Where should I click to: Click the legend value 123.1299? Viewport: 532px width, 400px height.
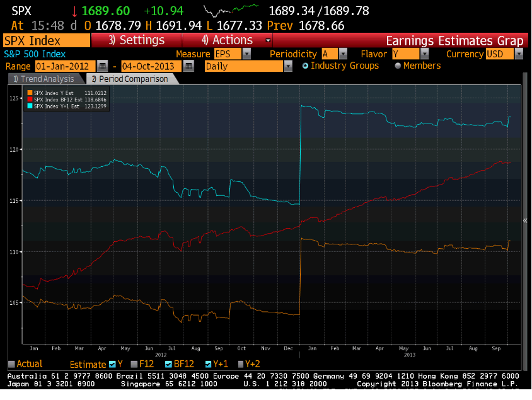(x=95, y=106)
